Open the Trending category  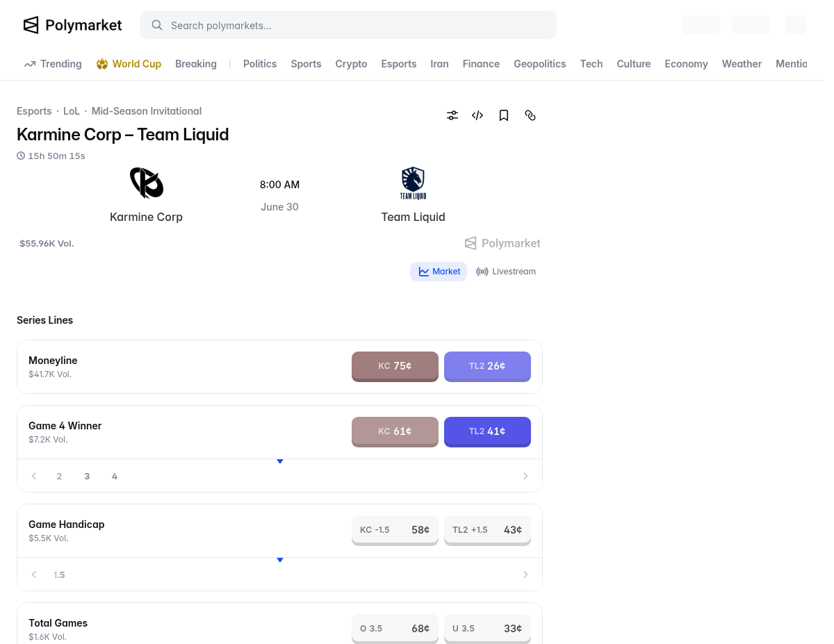tap(53, 64)
